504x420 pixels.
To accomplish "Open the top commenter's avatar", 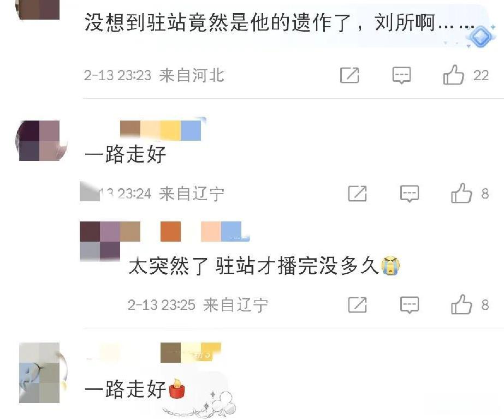I will 38,10.
